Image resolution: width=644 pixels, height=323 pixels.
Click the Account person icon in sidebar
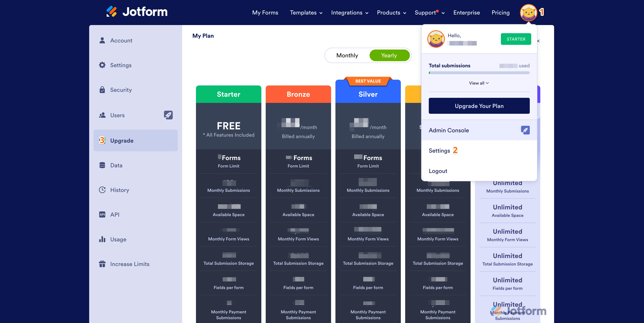tap(102, 40)
